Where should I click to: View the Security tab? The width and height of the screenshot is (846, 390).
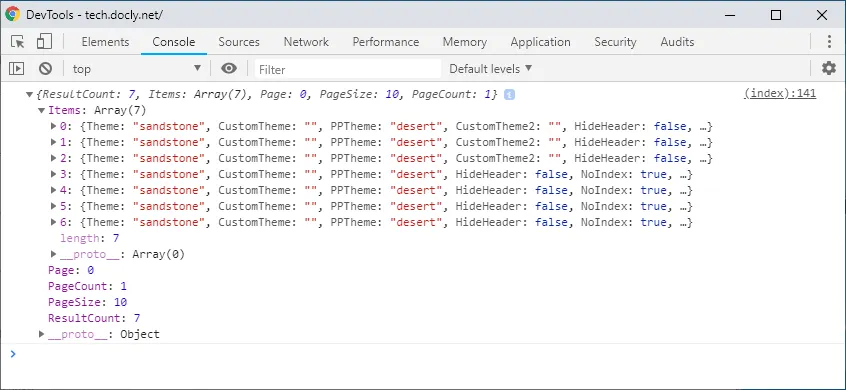615,42
